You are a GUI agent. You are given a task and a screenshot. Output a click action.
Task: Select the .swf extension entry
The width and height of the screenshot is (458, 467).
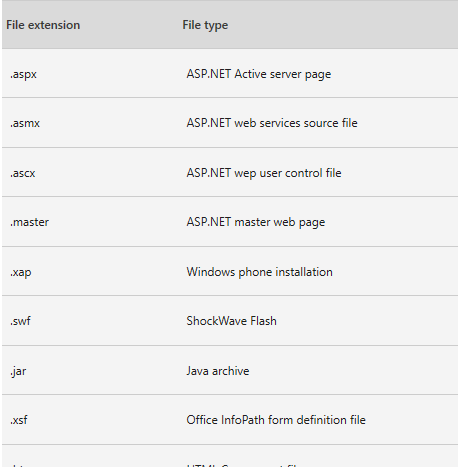(20, 321)
